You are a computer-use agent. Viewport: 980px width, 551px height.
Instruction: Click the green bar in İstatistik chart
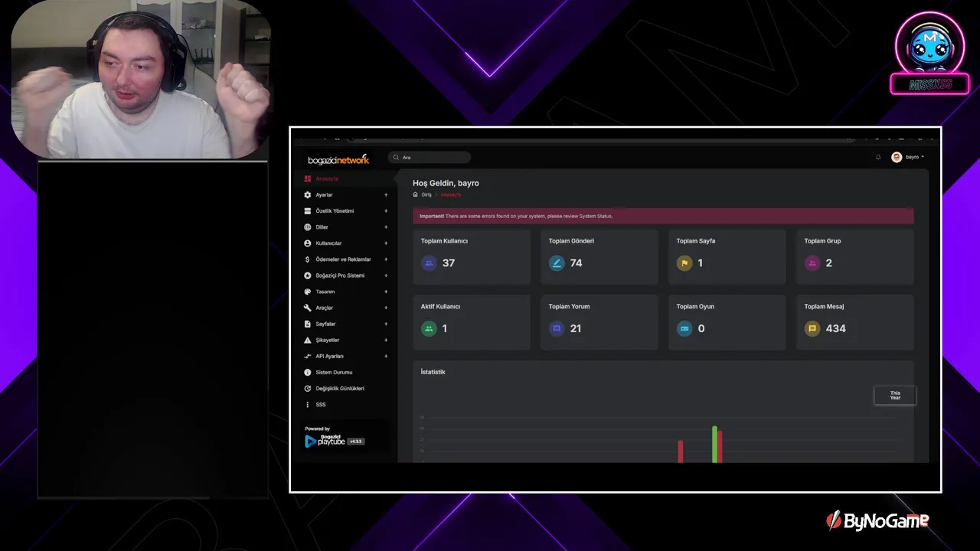[x=714, y=444]
